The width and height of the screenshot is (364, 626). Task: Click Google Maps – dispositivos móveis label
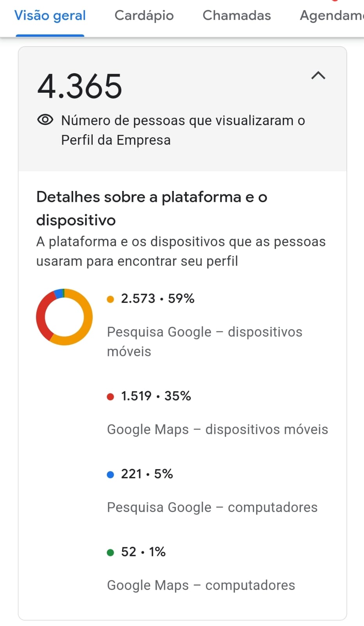coord(217,429)
